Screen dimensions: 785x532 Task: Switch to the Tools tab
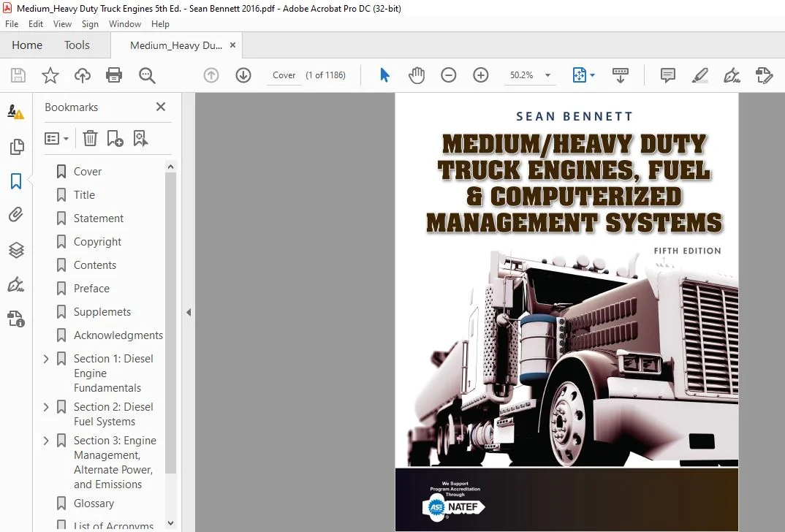(x=77, y=45)
